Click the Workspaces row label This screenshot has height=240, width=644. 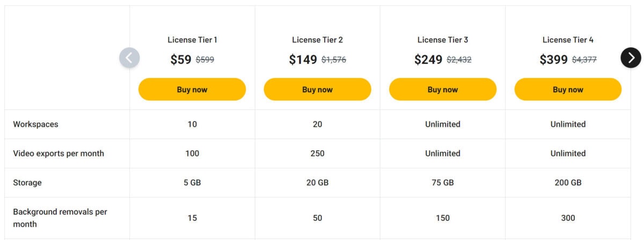35,124
